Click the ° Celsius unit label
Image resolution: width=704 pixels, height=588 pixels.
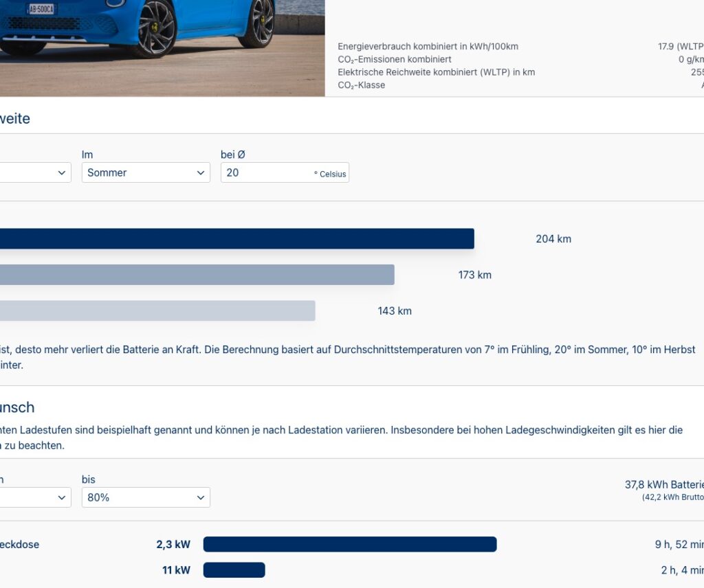click(330, 174)
